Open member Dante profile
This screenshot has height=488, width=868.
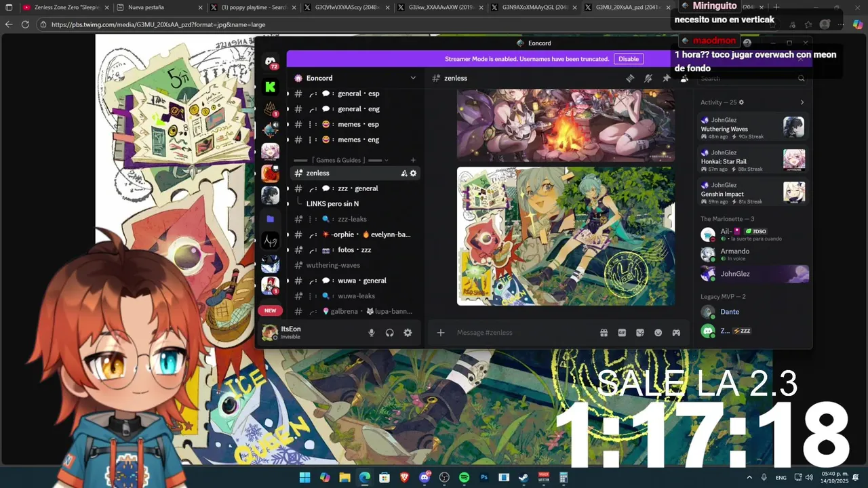point(754,312)
